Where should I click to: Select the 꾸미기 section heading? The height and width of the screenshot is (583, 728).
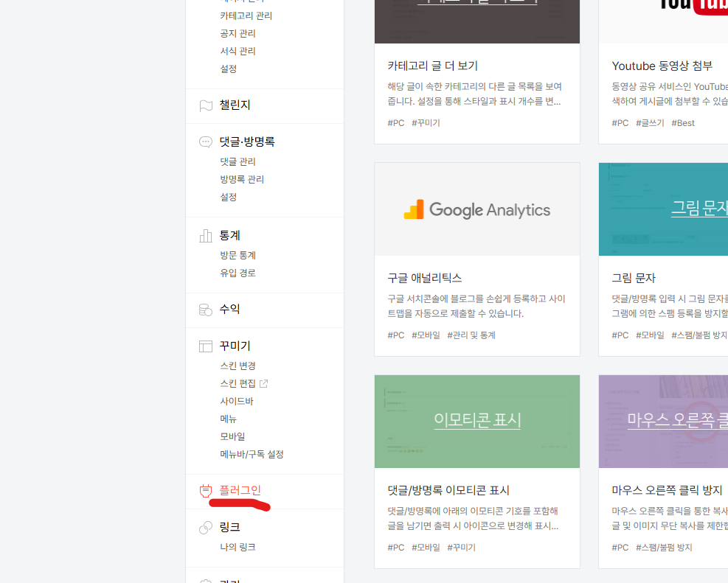pos(235,346)
